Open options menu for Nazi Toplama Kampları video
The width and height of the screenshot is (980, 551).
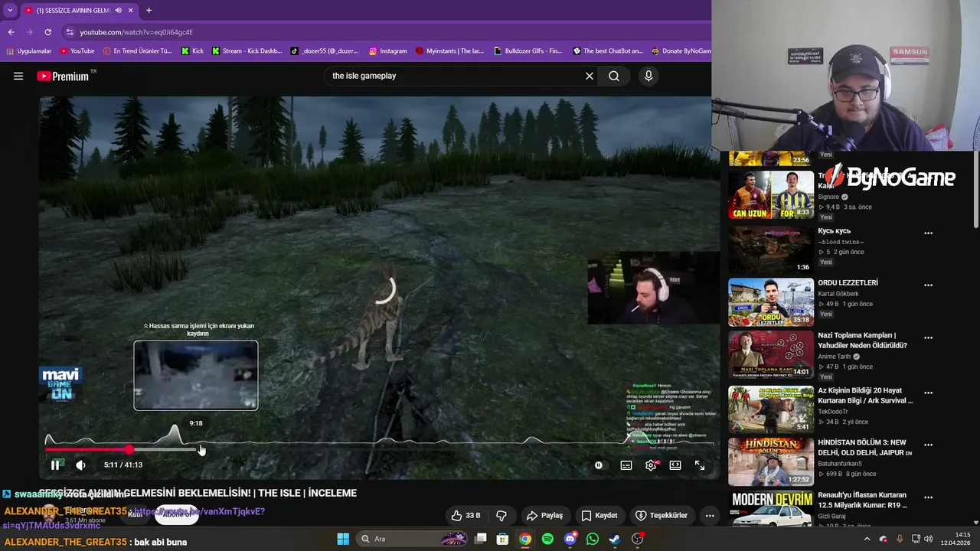point(928,337)
